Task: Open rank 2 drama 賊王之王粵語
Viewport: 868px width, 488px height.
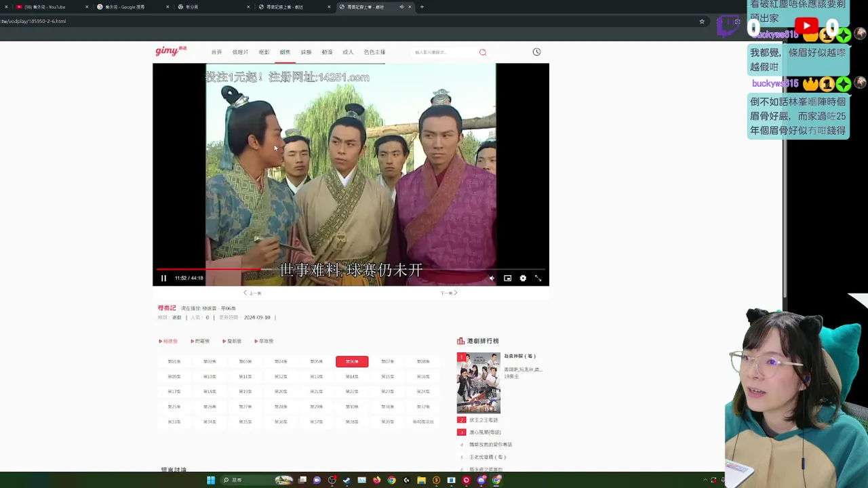Action: pos(484,420)
